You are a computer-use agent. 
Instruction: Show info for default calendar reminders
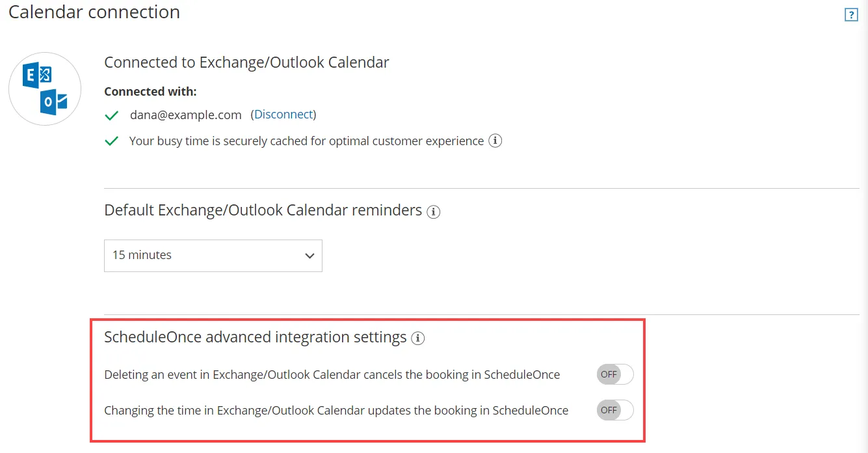(x=433, y=212)
